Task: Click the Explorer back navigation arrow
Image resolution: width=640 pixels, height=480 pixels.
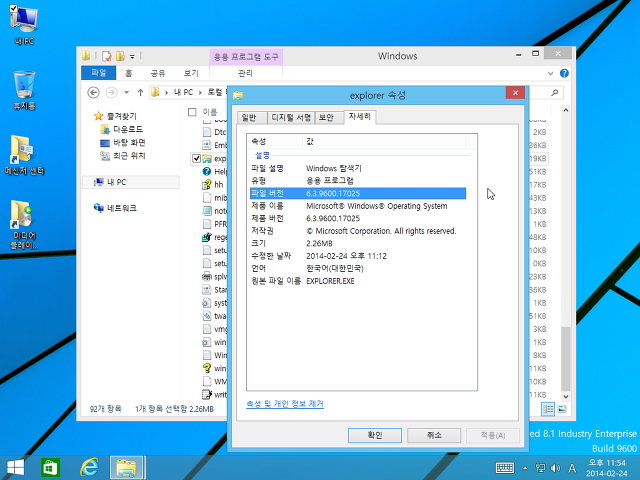Action: click(93, 93)
